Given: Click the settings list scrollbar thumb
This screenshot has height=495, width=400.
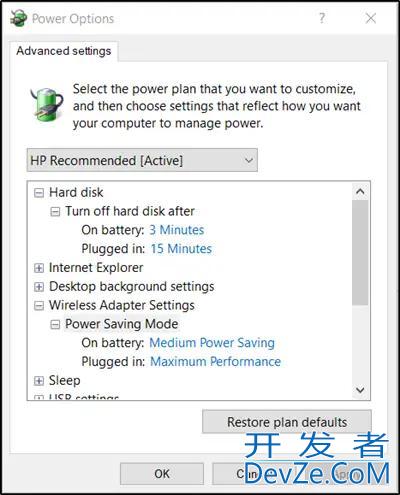Looking at the screenshot, I should coord(360,252).
